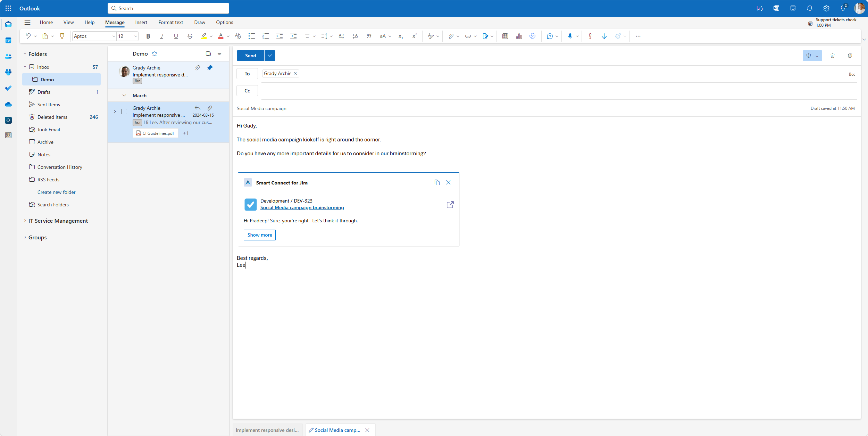Apply strikethrough formatting

[190, 36]
